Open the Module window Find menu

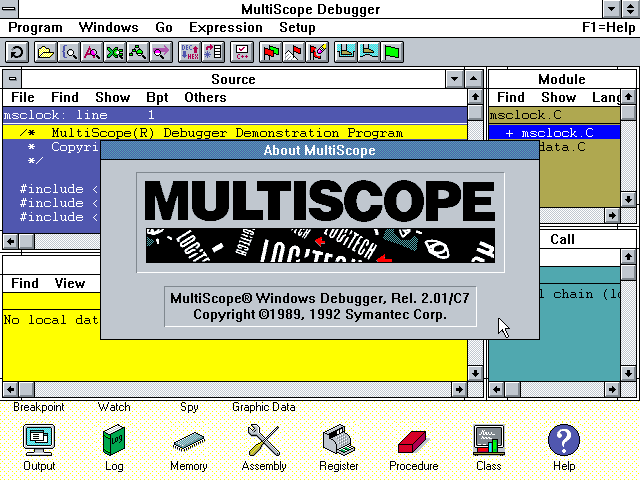click(511, 98)
